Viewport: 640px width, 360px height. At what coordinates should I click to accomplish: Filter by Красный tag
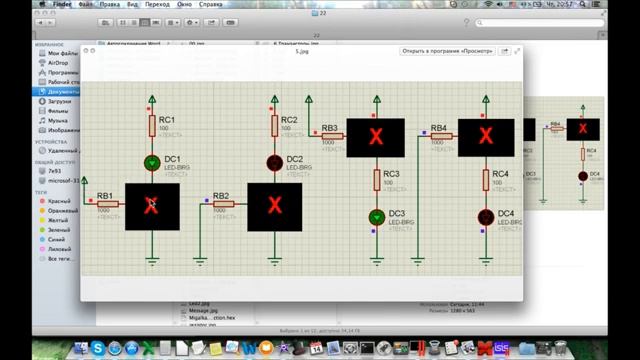coord(55,201)
